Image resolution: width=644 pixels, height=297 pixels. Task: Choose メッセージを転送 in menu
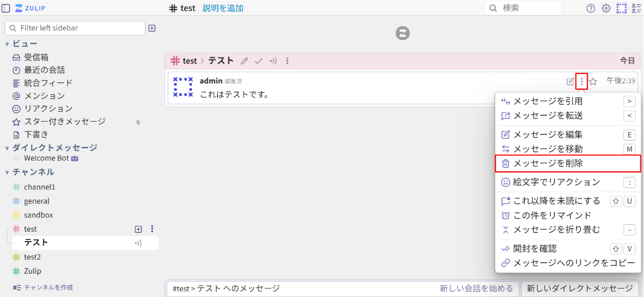point(568,115)
